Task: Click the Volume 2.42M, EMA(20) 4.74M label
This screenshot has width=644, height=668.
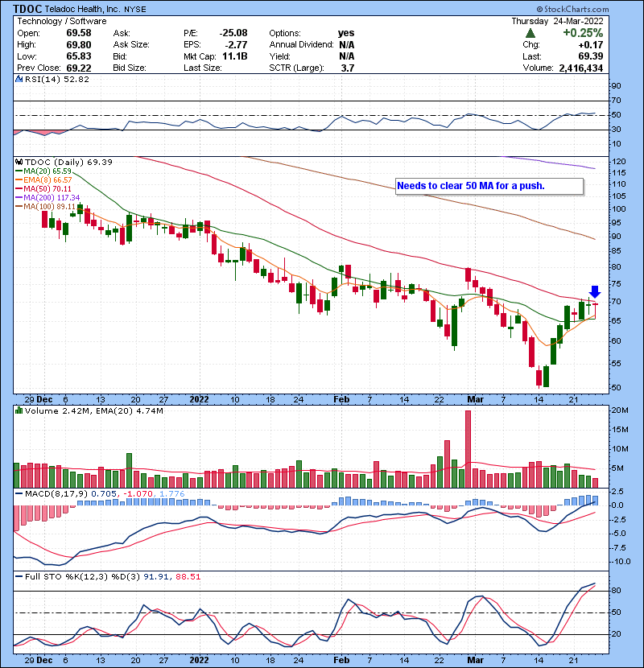Action: tap(93, 410)
